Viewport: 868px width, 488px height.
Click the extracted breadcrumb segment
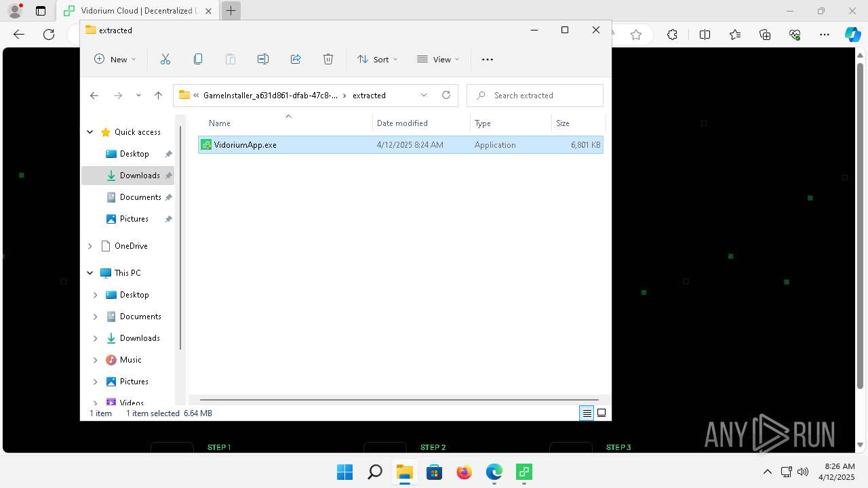pyautogui.click(x=369, y=96)
